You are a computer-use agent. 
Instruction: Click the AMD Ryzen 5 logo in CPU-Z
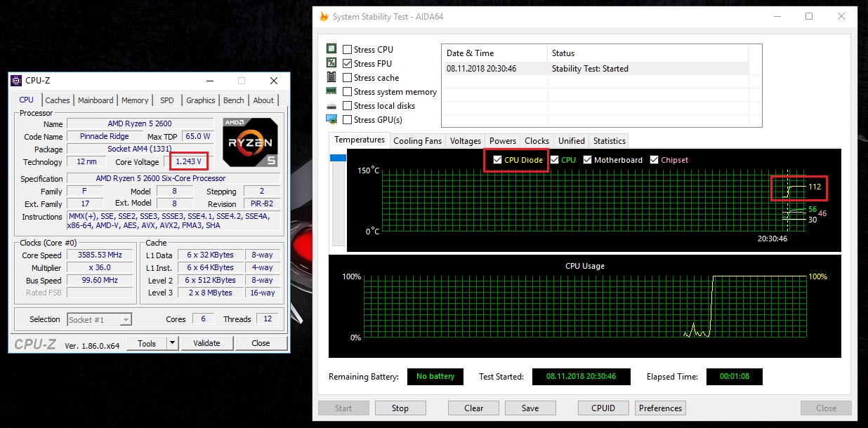[x=250, y=142]
